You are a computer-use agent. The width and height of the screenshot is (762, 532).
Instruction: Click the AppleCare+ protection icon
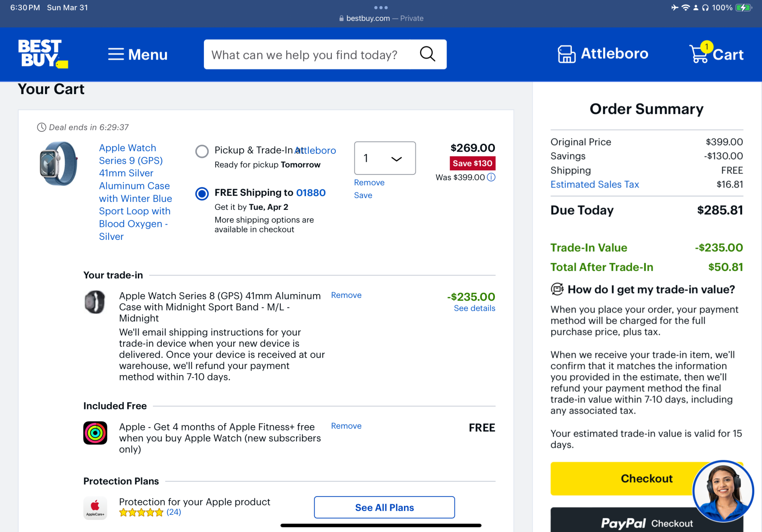(x=95, y=508)
